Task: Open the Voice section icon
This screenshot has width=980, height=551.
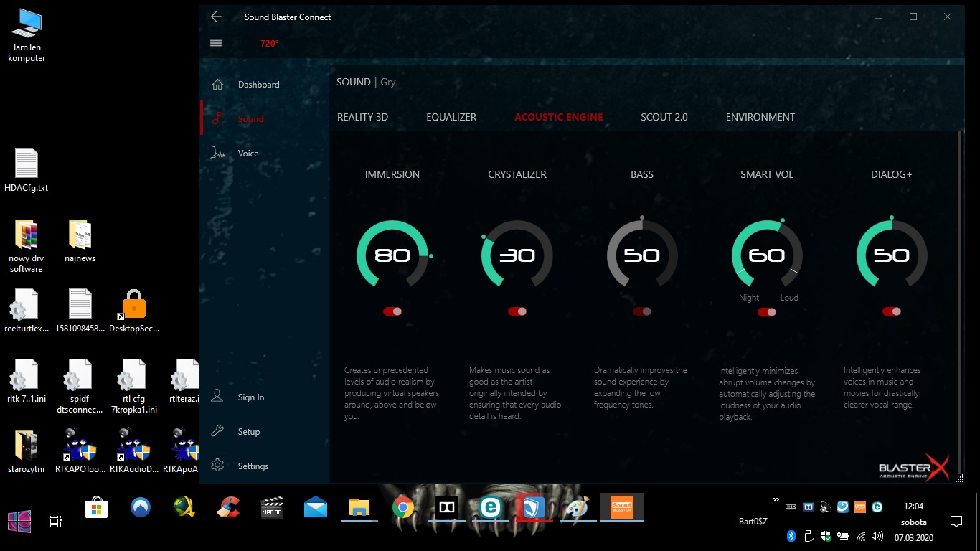Action: [217, 154]
